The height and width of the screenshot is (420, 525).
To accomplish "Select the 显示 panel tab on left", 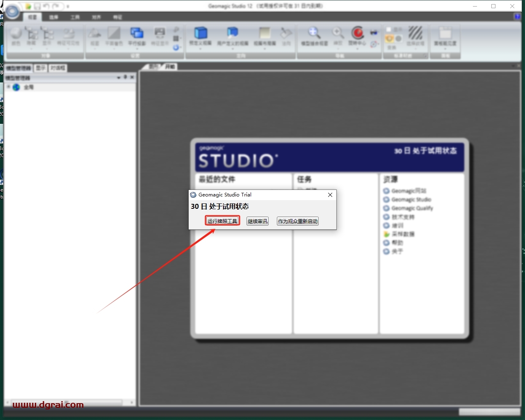I will tap(41, 68).
